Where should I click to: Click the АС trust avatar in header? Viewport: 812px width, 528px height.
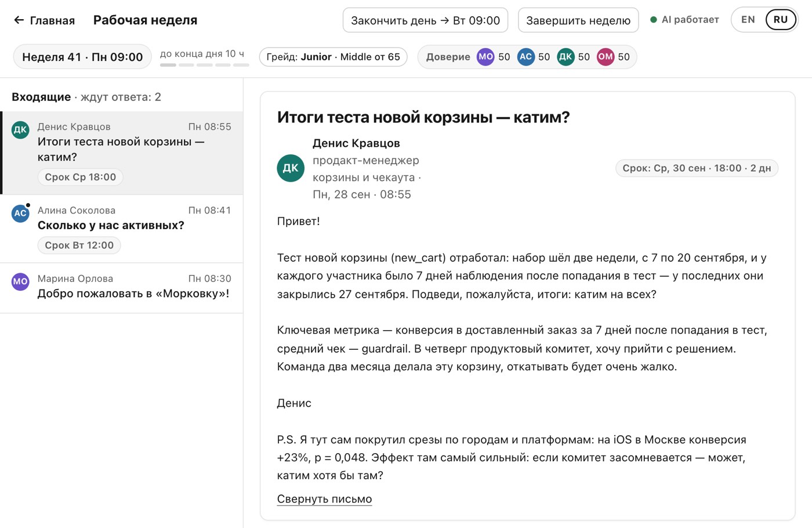click(x=525, y=57)
